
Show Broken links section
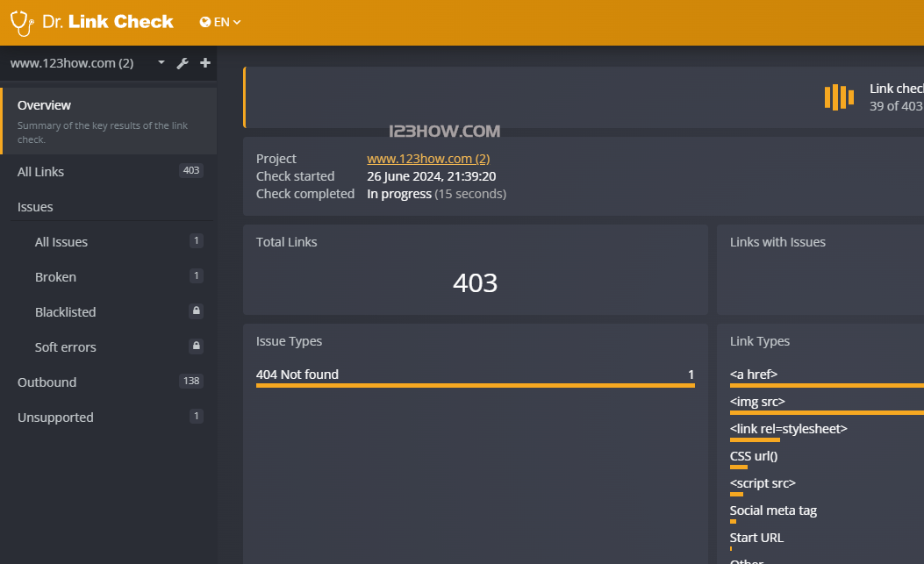(55, 277)
